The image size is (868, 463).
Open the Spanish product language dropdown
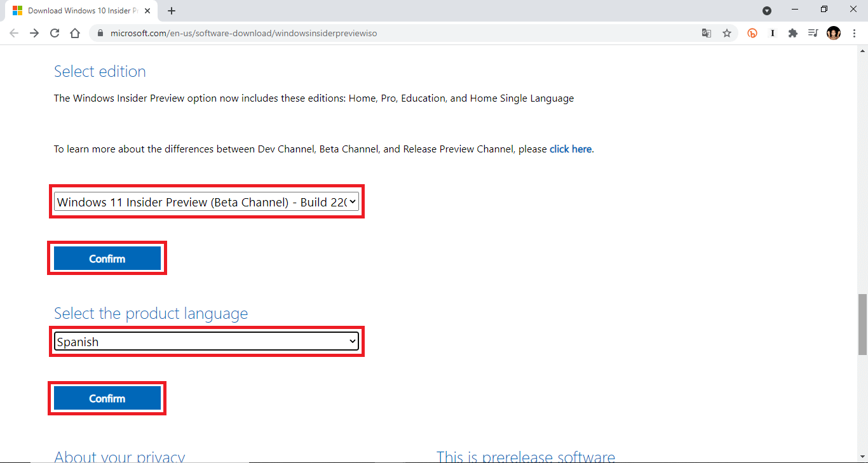[x=207, y=342]
